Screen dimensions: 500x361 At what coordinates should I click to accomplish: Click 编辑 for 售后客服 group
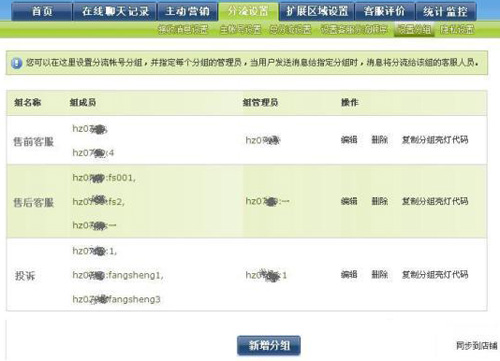pyautogui.click(x=349, y=201)
